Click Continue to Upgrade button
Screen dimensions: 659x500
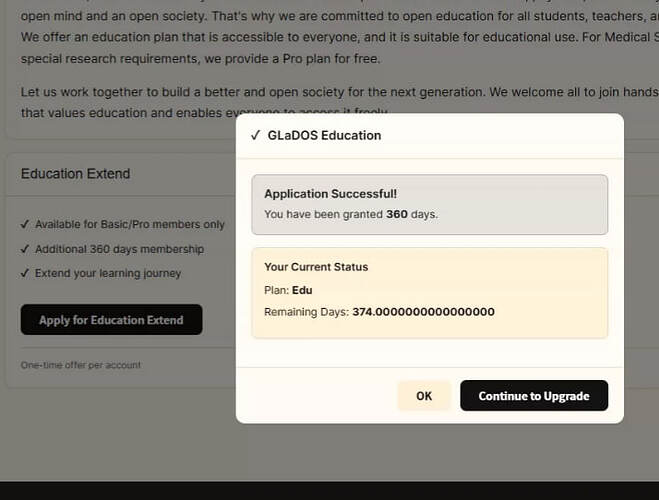coord(534,396)
